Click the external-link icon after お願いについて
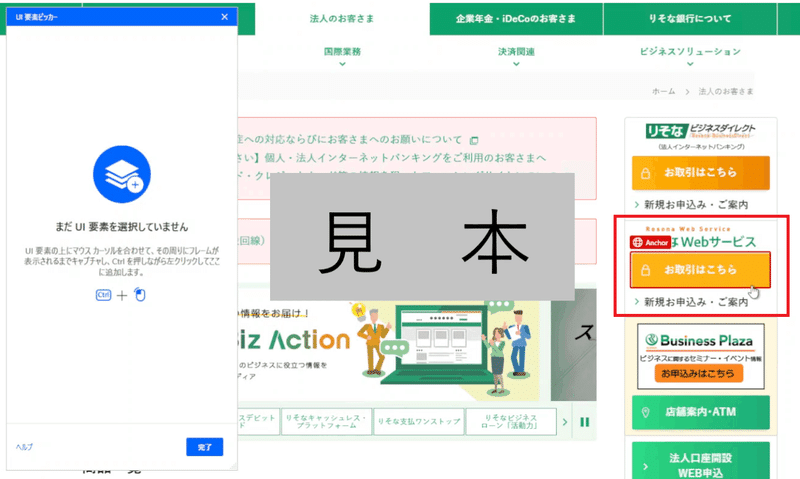Screen dimensions: 800x479 click(x=474, y=140)
